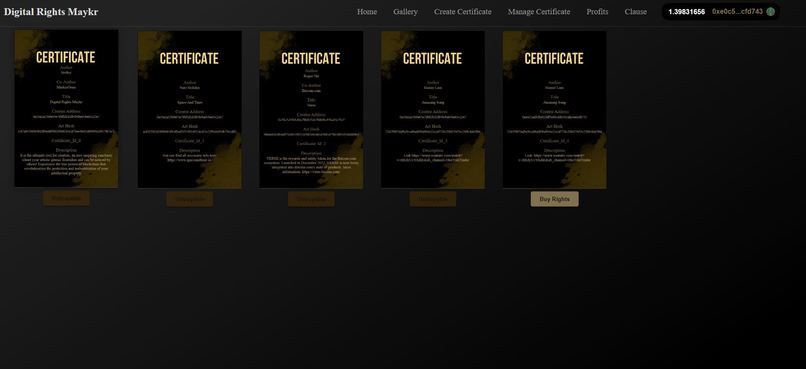Open the Home page
Image resolution: width=806 pixels, height=369 pixels.
coord(367,12)
